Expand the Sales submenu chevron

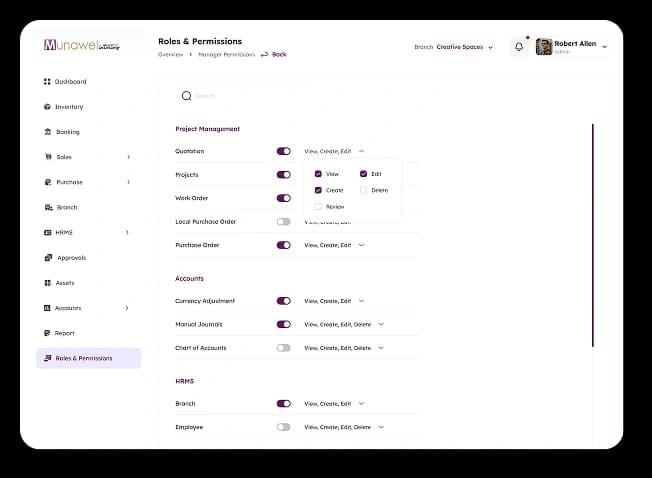128,157
